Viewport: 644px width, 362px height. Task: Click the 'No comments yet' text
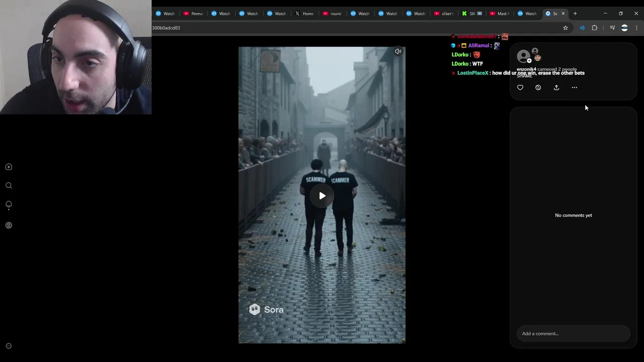point(574,215)
